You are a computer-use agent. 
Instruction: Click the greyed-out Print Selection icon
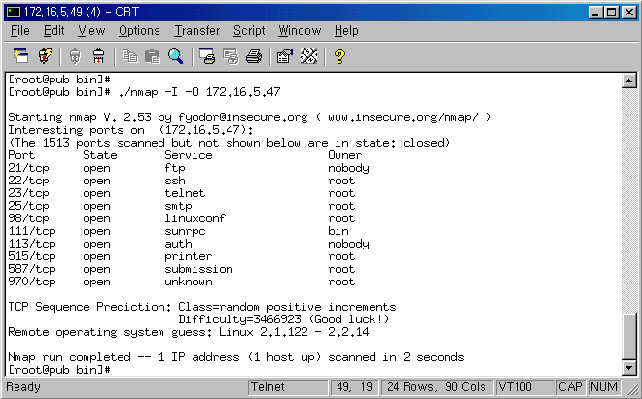tap(231, 56)
